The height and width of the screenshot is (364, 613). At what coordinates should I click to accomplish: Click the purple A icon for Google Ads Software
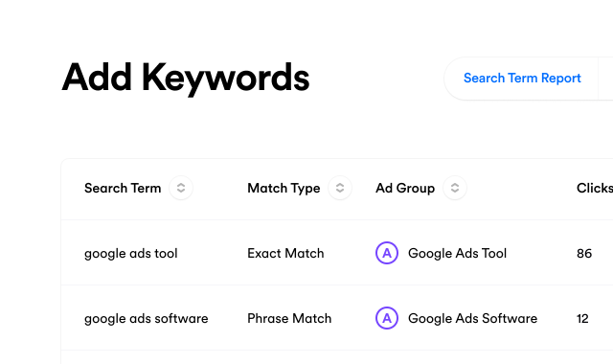tap(387, 318)
